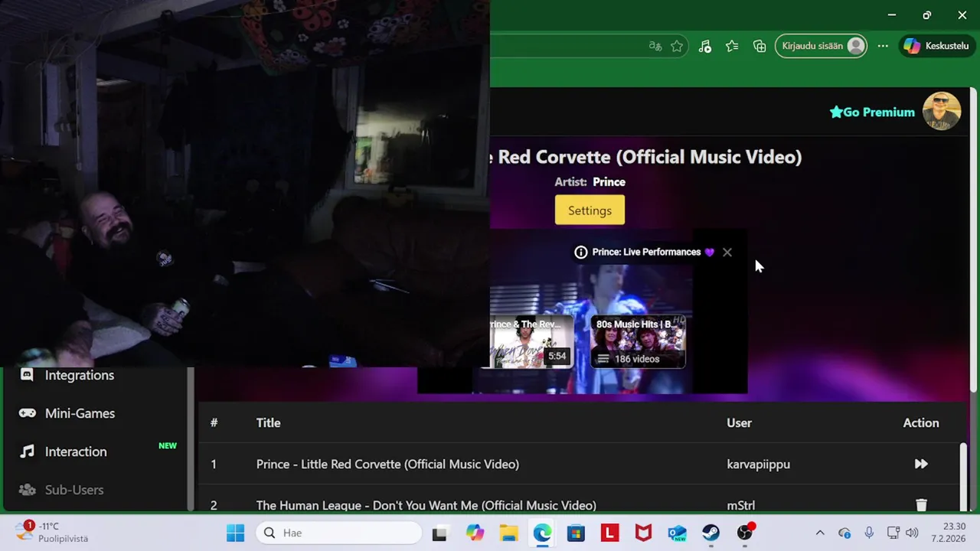Open the volume speaker tray icon

[x=911, y=533]
